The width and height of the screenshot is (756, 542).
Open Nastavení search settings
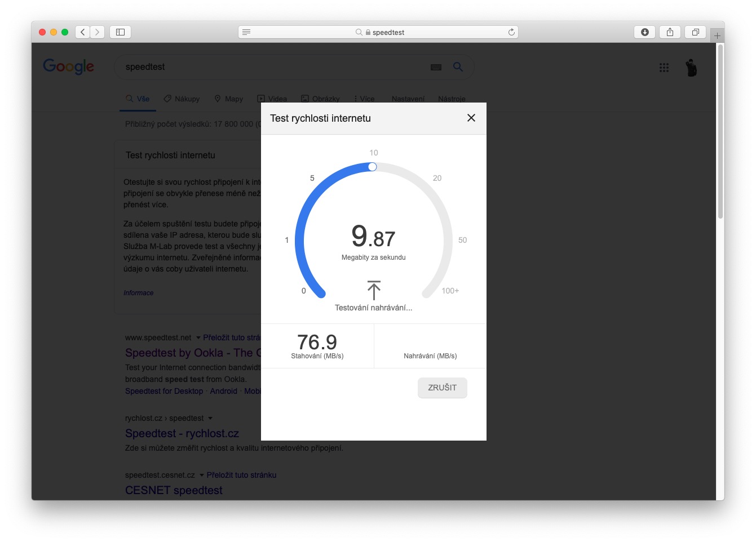click(408, 99)
